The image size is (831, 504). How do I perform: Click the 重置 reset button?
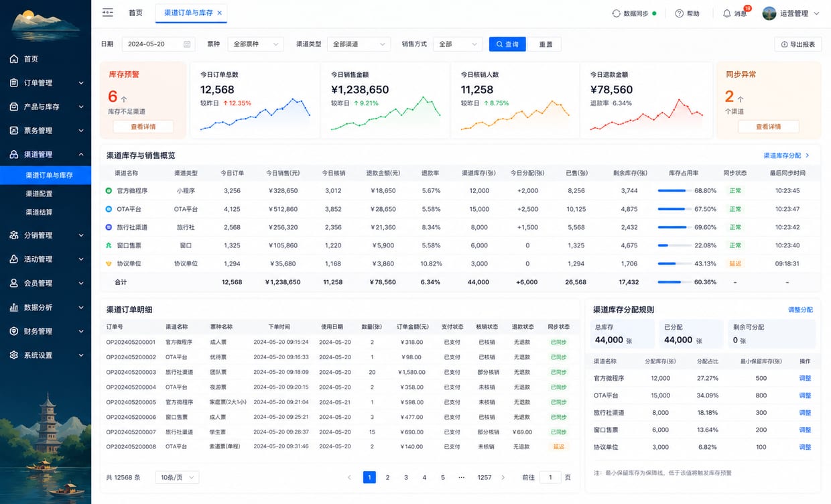(546, 44)
